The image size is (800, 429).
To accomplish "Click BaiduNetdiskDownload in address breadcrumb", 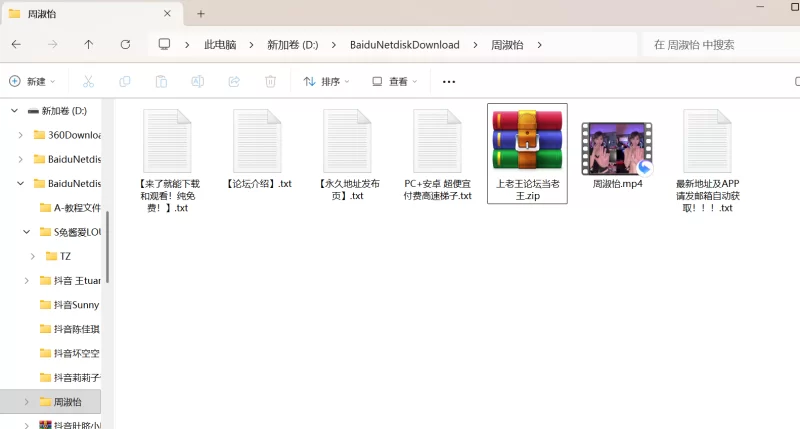I will tap(404, 45).
